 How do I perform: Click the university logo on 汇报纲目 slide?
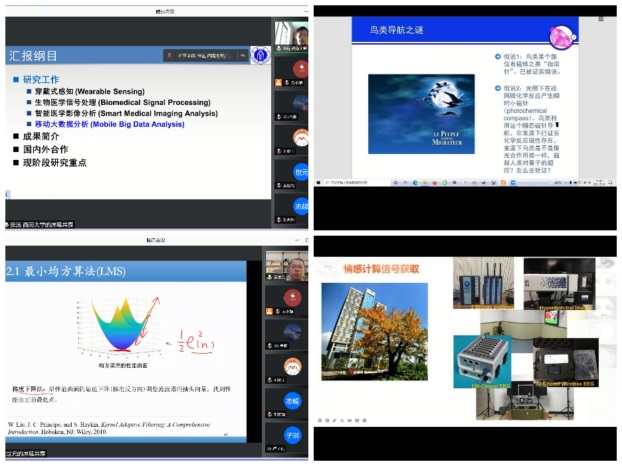click(x=258, y=55)
